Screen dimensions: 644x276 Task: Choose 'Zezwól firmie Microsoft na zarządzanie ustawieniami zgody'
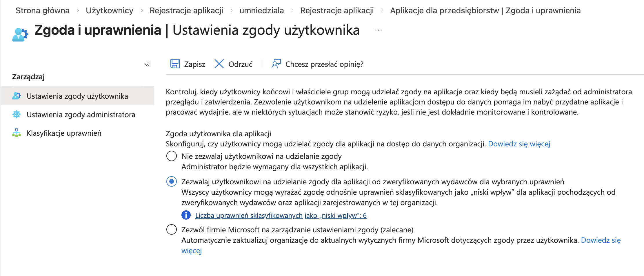(171, 230)
